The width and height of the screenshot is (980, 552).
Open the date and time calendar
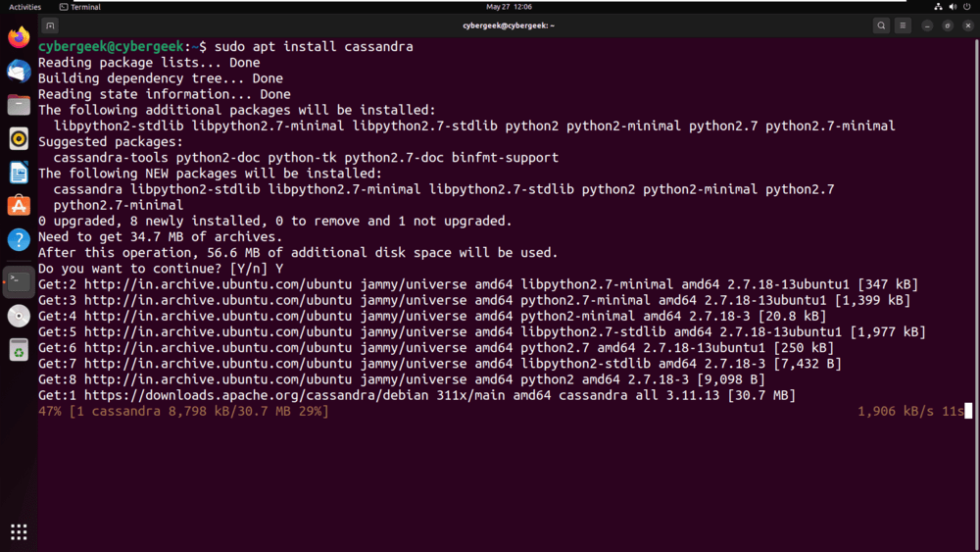point(509,7)
